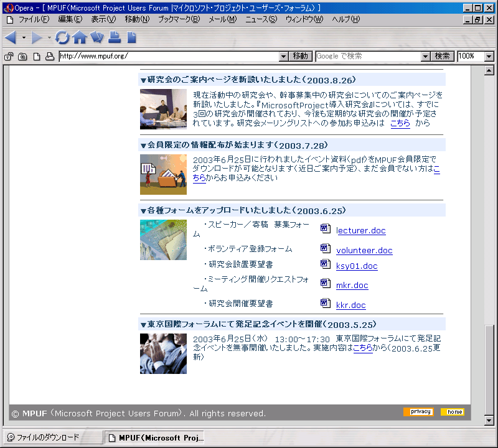Image resolution: width=498 pixels, height=448 pixels.
Task: Open the volunteer.doc link
Action: 364,251
